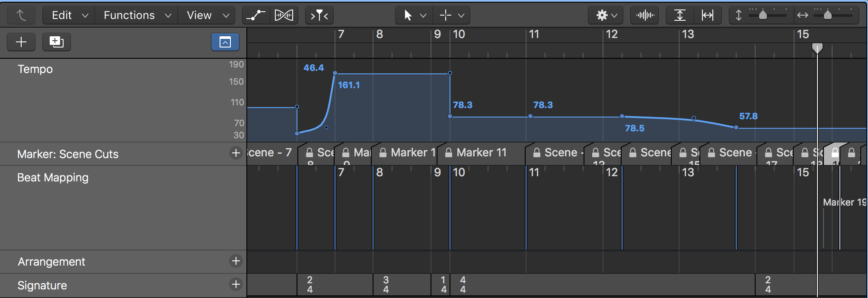868x298 pixels.
Task: Click bar 11 in the ruler
Action: tap(534, 35)
